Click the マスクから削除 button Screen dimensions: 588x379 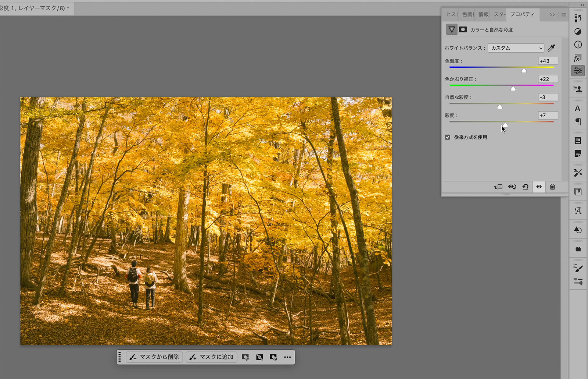(x=154, y=357)
